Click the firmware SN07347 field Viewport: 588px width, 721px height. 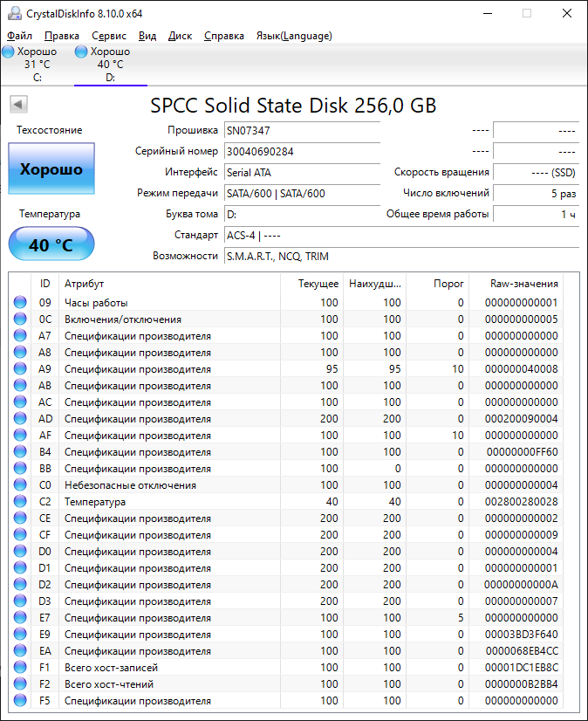point(300,130)
